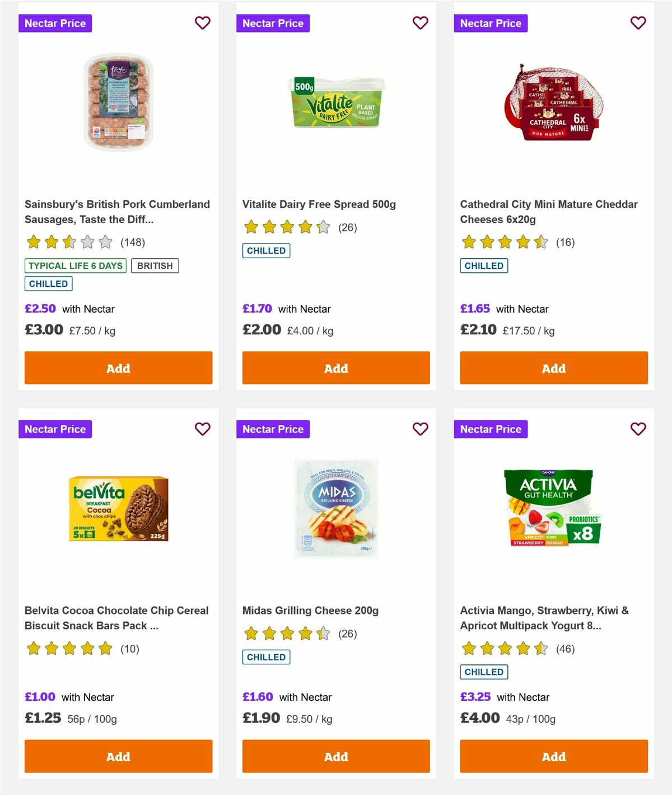Open Cathedral City Mini Mature Cheddar product page
Screen dimensions: 672x796
click(x=549, y=212)
